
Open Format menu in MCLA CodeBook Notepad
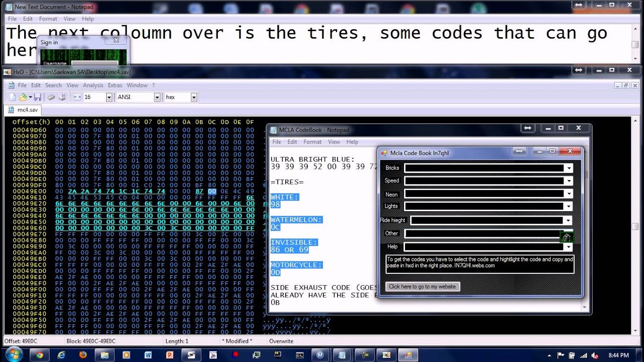(x=312, y=142)
